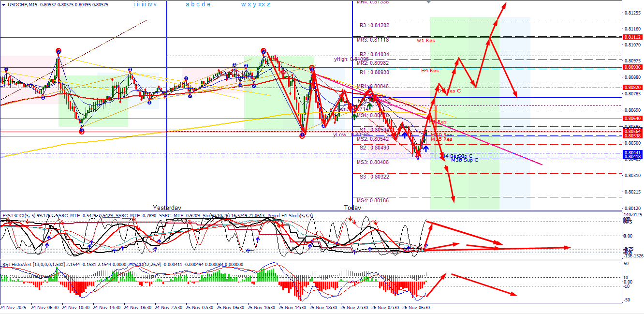Select the 'i ii iii iv v' wave label
The image size is (644, 314).
(x=145, y=4)
